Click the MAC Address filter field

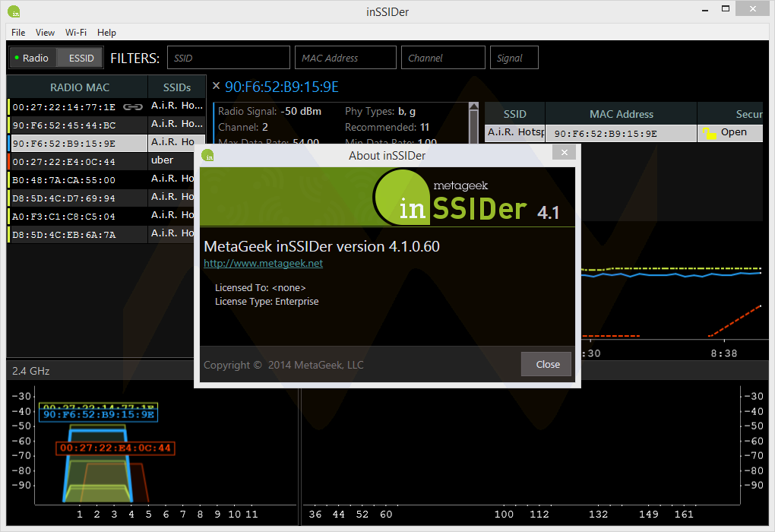[x=346, y=58]
